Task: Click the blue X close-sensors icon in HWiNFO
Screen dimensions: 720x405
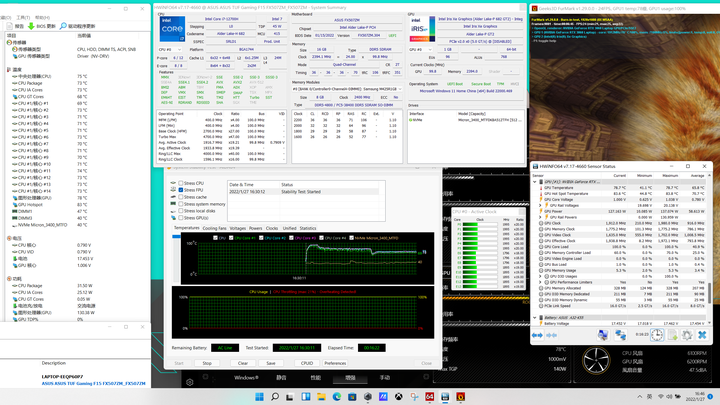Action: [x=702, y=335]
